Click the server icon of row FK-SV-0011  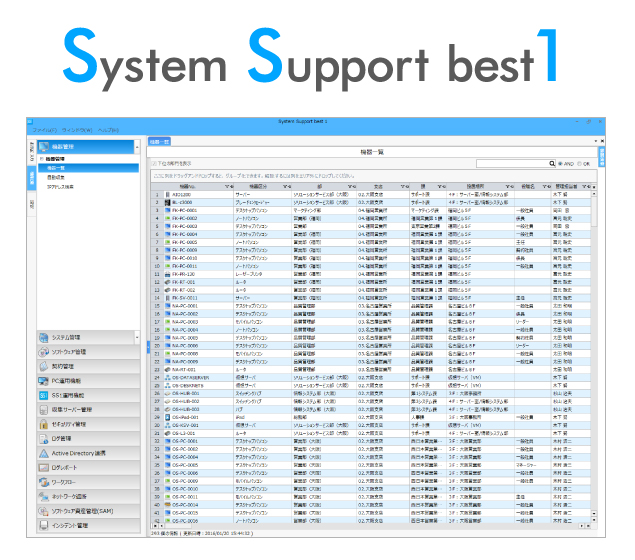(167, 298)
